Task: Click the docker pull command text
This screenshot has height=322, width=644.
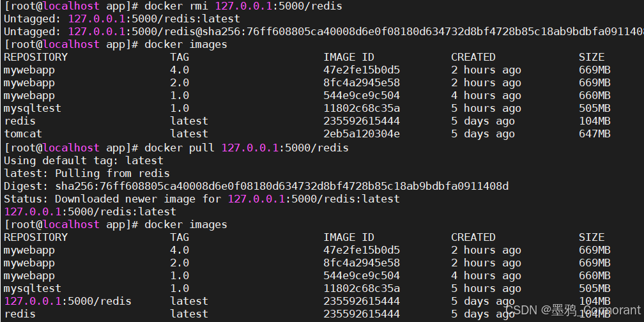Action: (247, 148)
